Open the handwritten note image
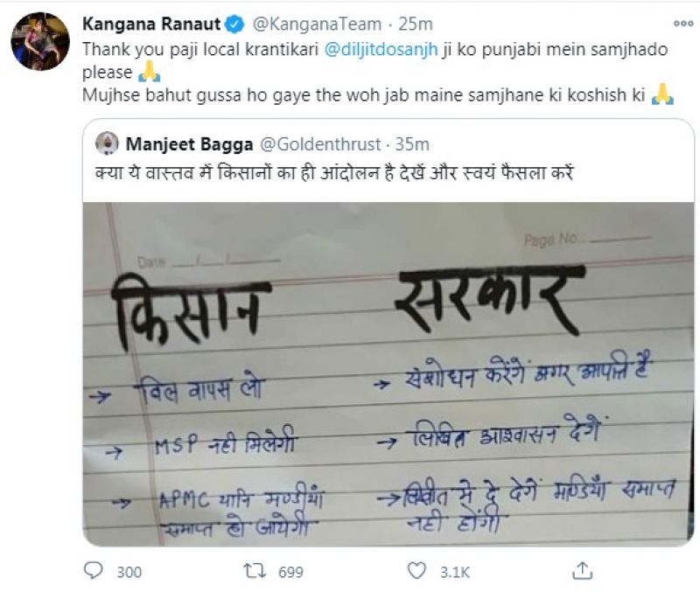This screenshot has height=592, width=700. [388, 374]
